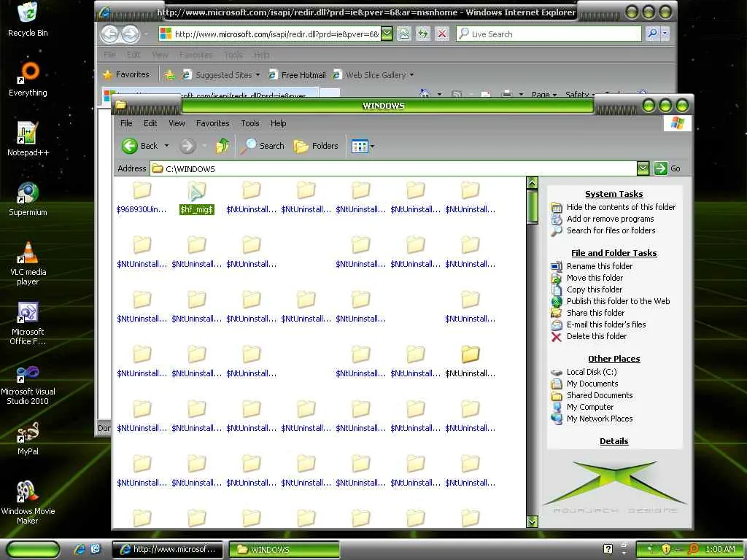Expand the Details section
The image size is (747, 560).
pos(614,441)
